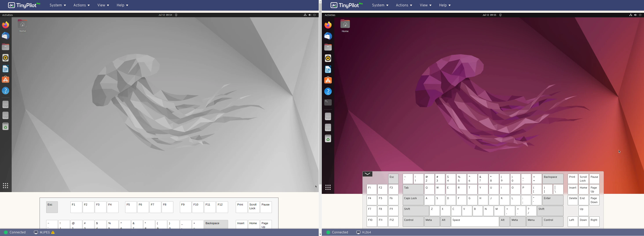Click the volume icon in the left window's top bar
This screenshot has height=236, width=644.
tap(310, 15)
